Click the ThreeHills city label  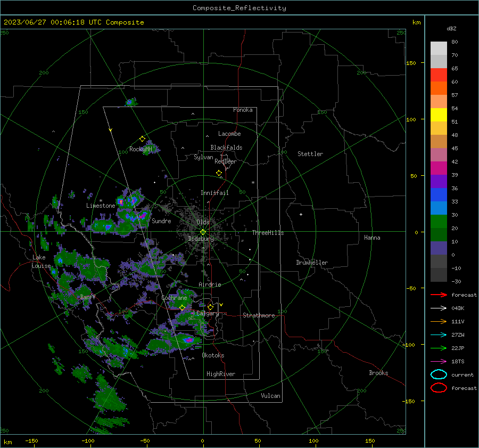(268, 233)
